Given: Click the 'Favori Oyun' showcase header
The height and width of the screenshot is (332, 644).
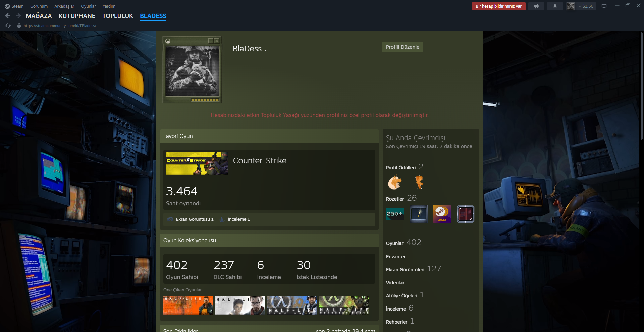Looking at the screenshot, I should (x=269, y=136).
